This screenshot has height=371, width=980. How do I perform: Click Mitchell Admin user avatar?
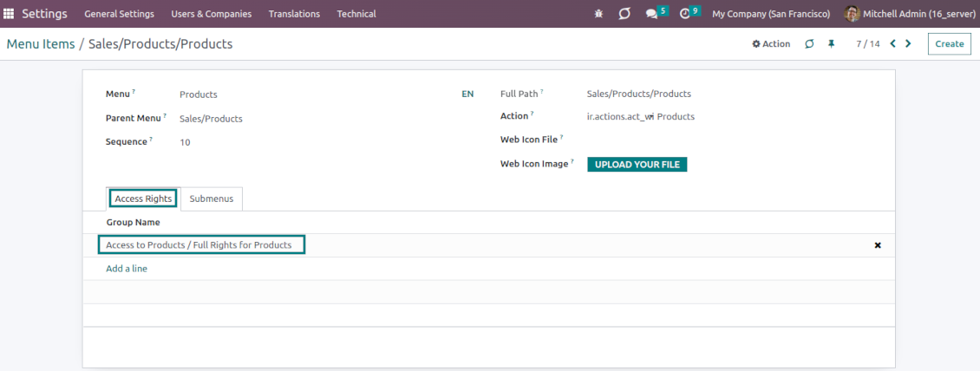tap(853, 14)
